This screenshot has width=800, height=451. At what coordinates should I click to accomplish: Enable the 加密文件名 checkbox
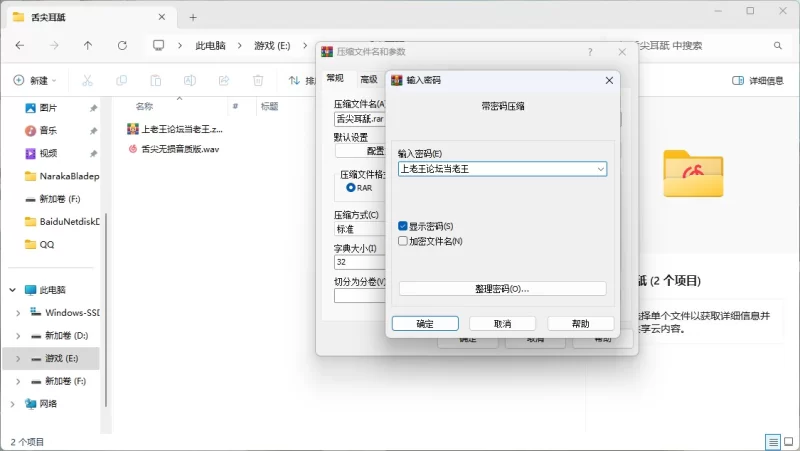tap(403, 241)
